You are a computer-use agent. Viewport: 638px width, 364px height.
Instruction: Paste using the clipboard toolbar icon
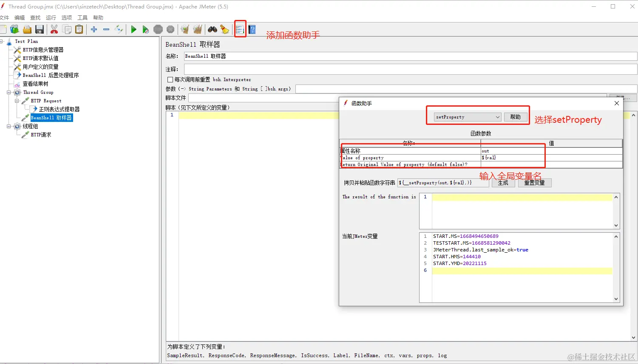click(x=79, y=29)
